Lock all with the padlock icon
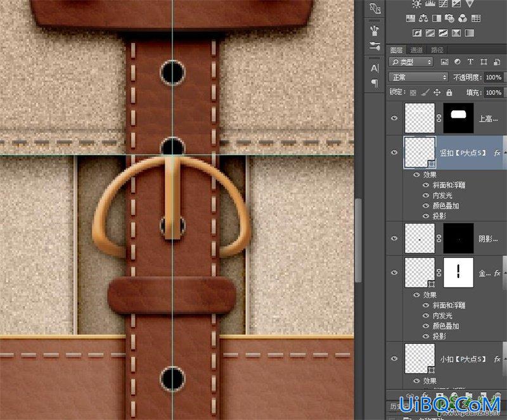Screen dimensions: 507x420 coord(449,92)
